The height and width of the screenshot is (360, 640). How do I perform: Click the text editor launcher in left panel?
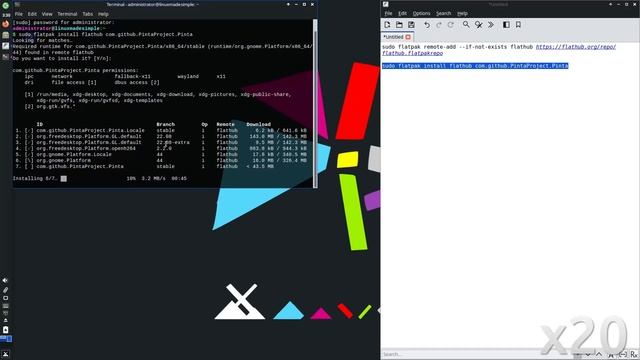5,46
